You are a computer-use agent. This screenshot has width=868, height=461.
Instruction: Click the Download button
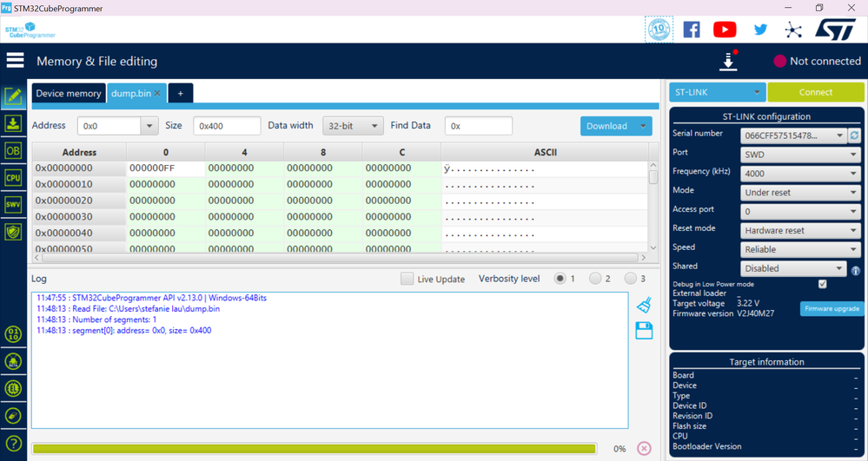click(607, 126)
